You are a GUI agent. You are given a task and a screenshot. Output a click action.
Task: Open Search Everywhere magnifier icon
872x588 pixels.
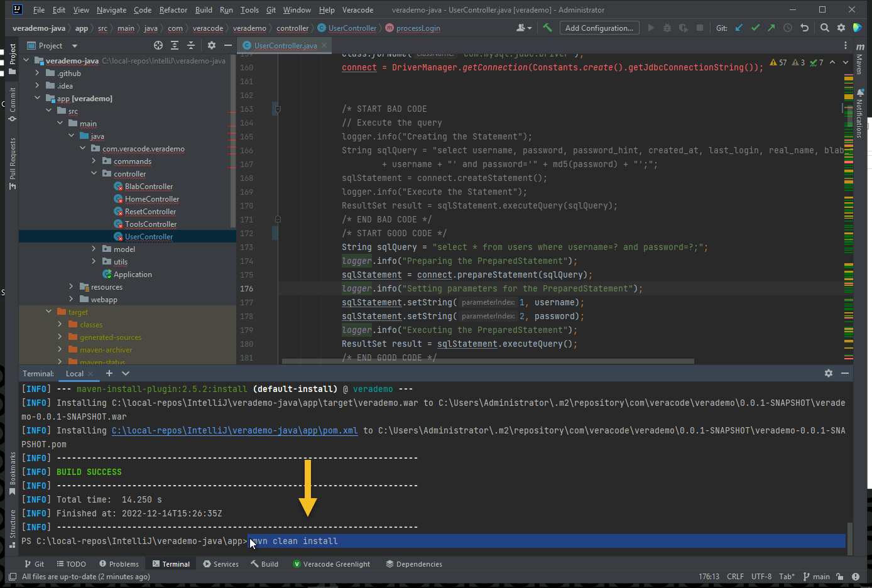pyautogui.click(x=825, y=28)
